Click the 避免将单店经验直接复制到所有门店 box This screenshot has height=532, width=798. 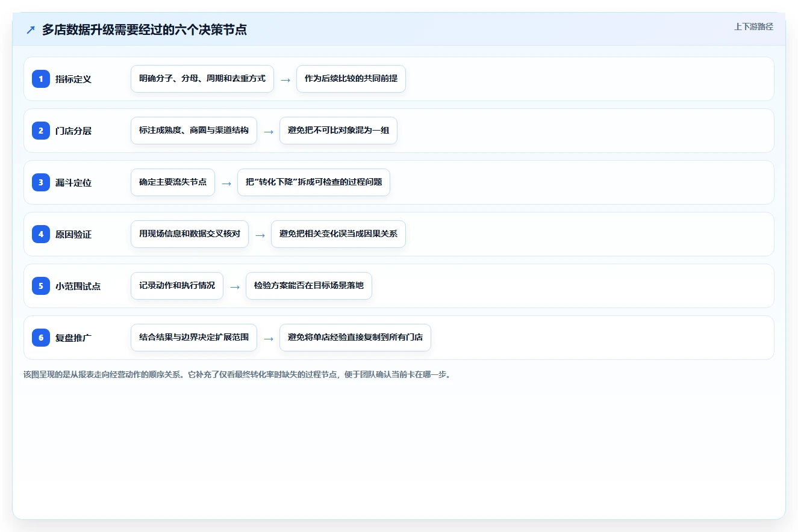[355, 338]
